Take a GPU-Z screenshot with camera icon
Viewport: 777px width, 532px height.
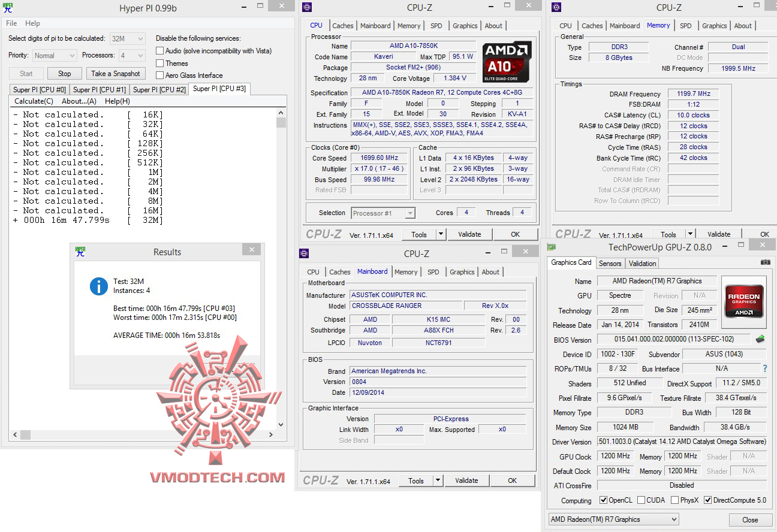click(x=765, y=262)
